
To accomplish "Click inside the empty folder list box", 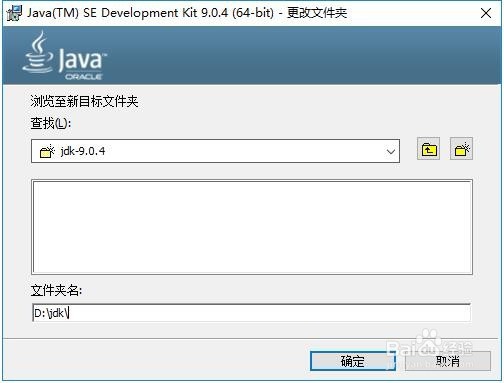I will [252, 227].
